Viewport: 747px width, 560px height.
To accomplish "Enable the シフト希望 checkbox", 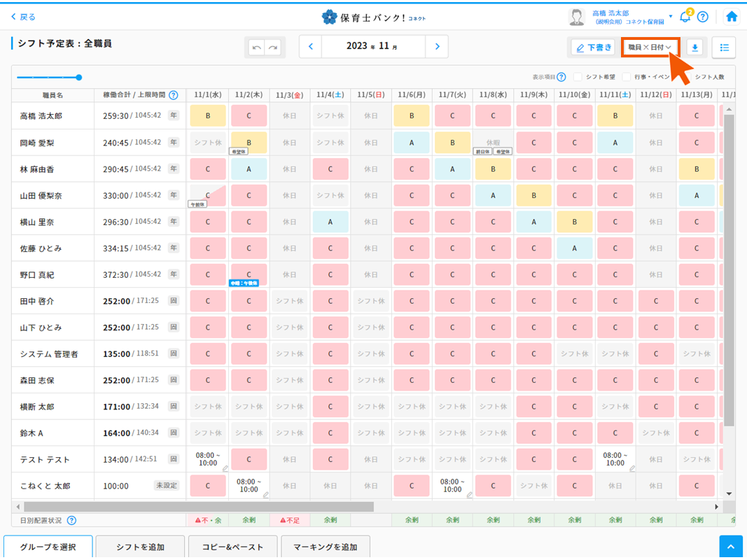I will pos(578,77).
